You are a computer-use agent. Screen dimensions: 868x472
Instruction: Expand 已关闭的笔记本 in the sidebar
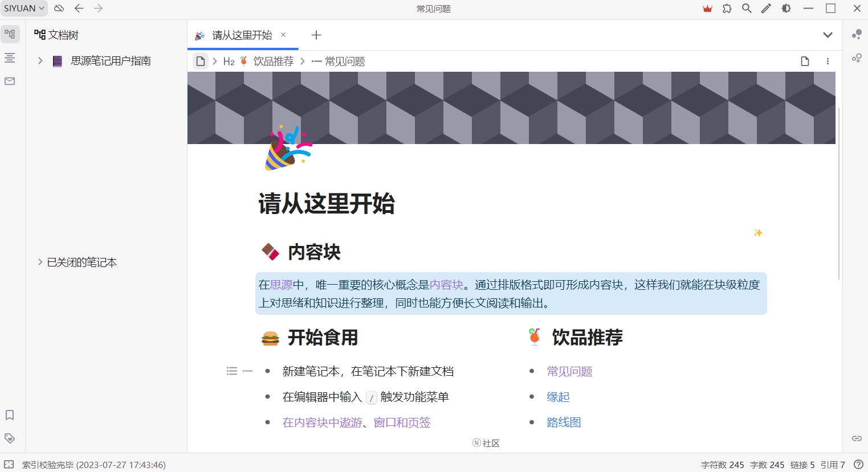39,262
